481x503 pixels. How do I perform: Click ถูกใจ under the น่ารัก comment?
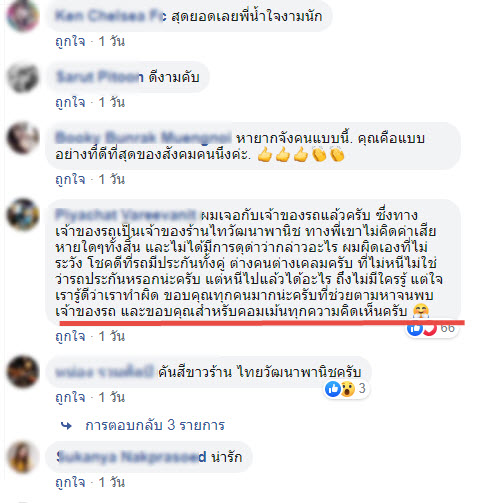click(x=70, y=482)
